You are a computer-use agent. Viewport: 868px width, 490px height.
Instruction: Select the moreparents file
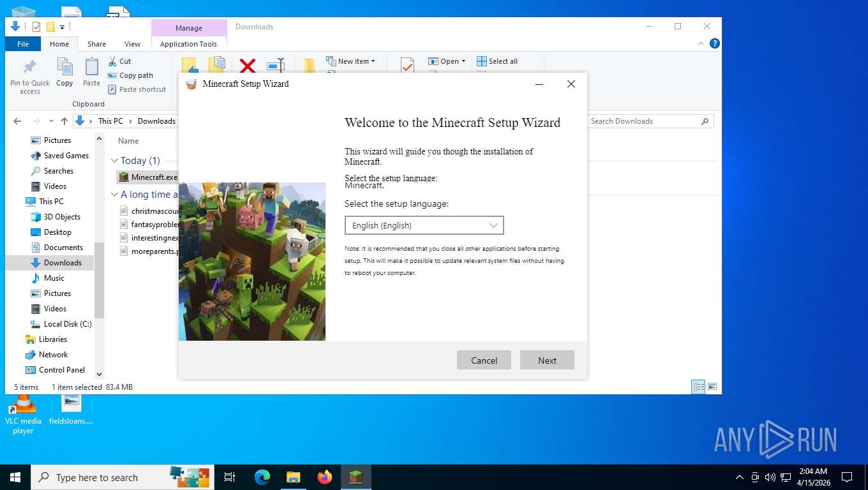coord(149,251)
